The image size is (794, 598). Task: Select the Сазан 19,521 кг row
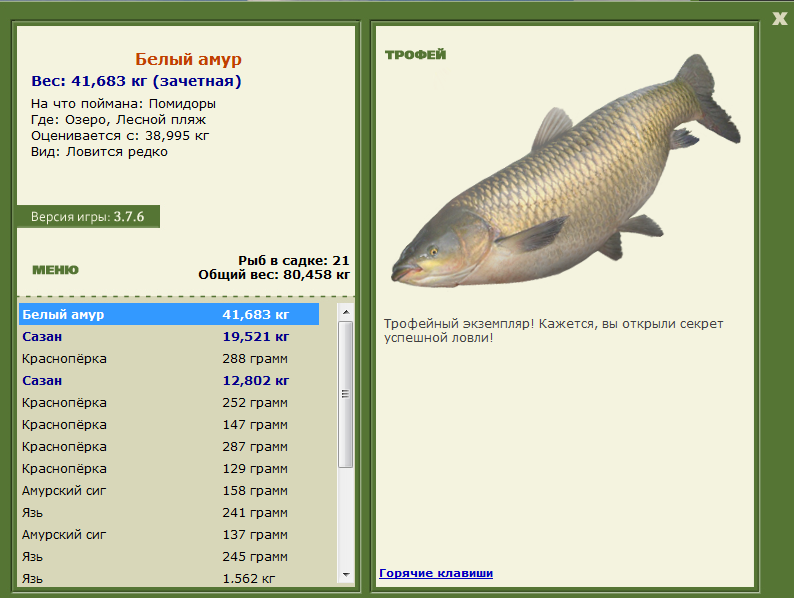coord(169,337)
